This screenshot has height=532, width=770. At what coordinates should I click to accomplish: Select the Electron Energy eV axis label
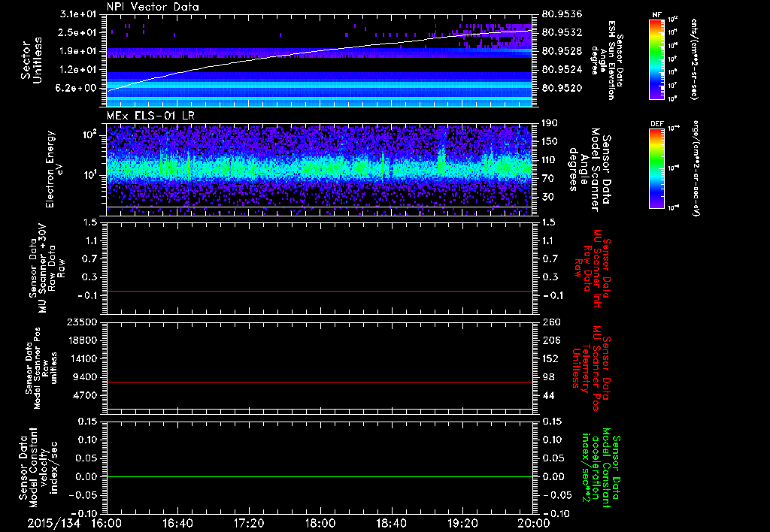coord(50,169)
